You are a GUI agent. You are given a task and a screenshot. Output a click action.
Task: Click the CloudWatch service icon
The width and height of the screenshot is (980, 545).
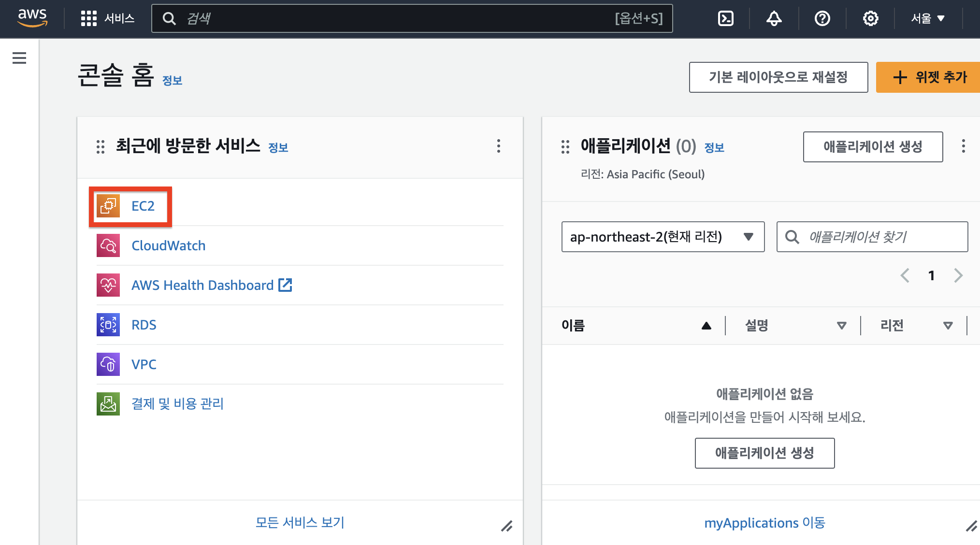click(108, 245)
